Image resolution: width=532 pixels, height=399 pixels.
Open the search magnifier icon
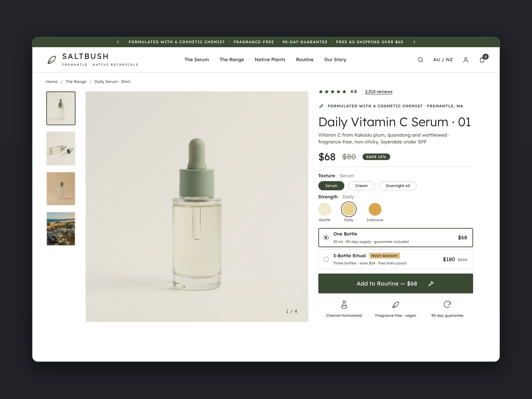point(421,60)
